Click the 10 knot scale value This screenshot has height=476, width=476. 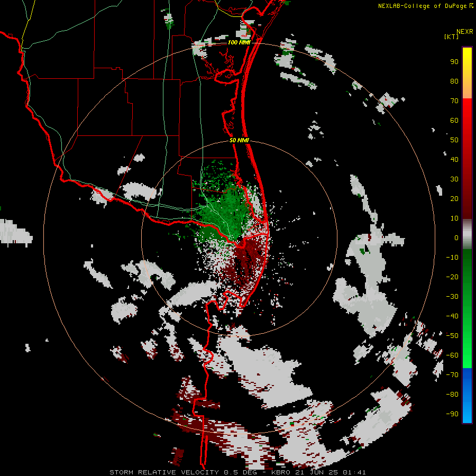(454, 218)
